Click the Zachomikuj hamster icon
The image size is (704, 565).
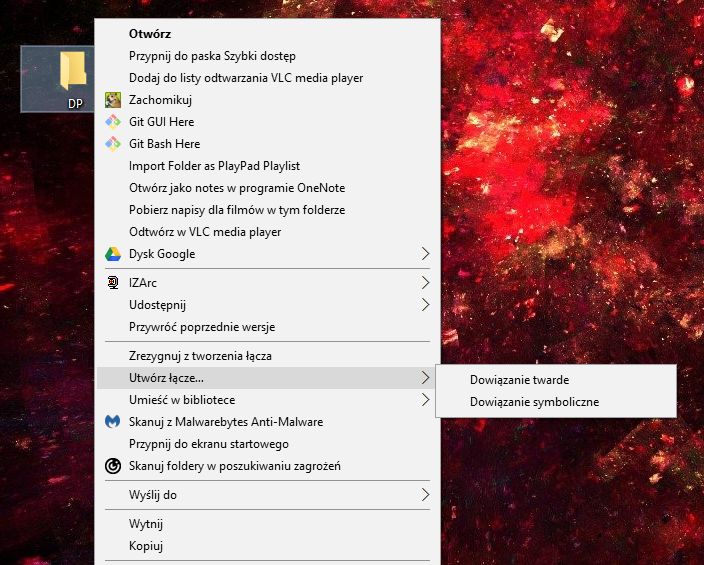[x=113, y=100]
